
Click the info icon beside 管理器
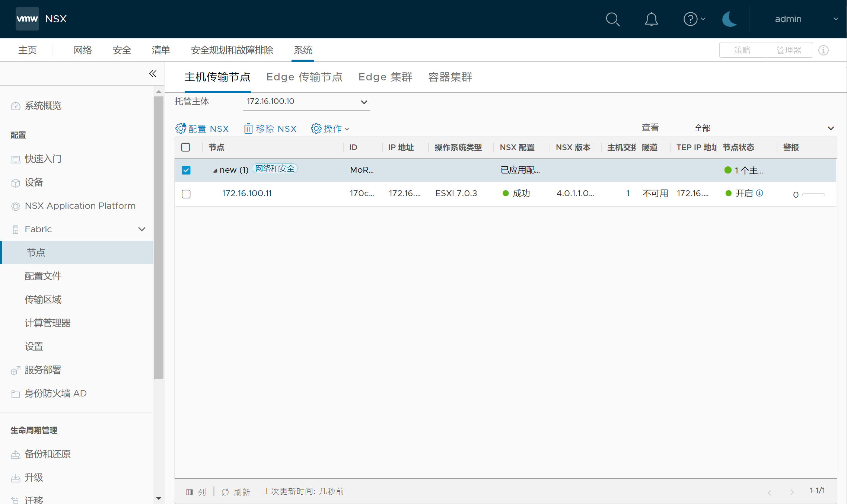823,50
